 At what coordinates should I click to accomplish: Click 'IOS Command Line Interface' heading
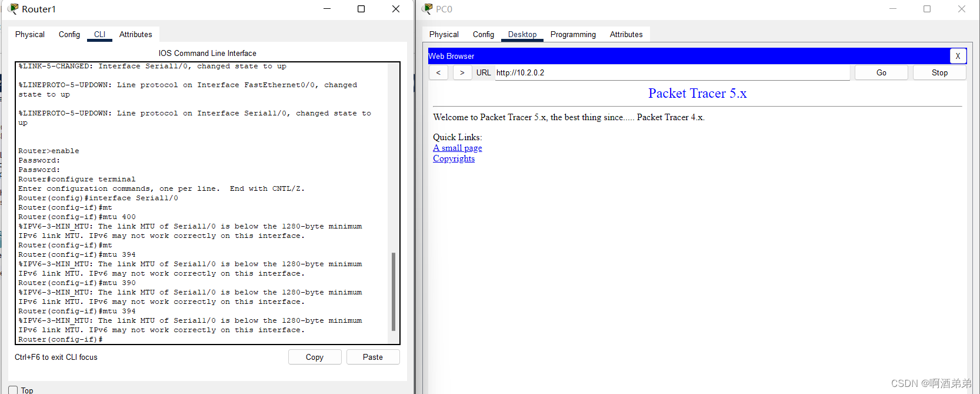(207, 53)
